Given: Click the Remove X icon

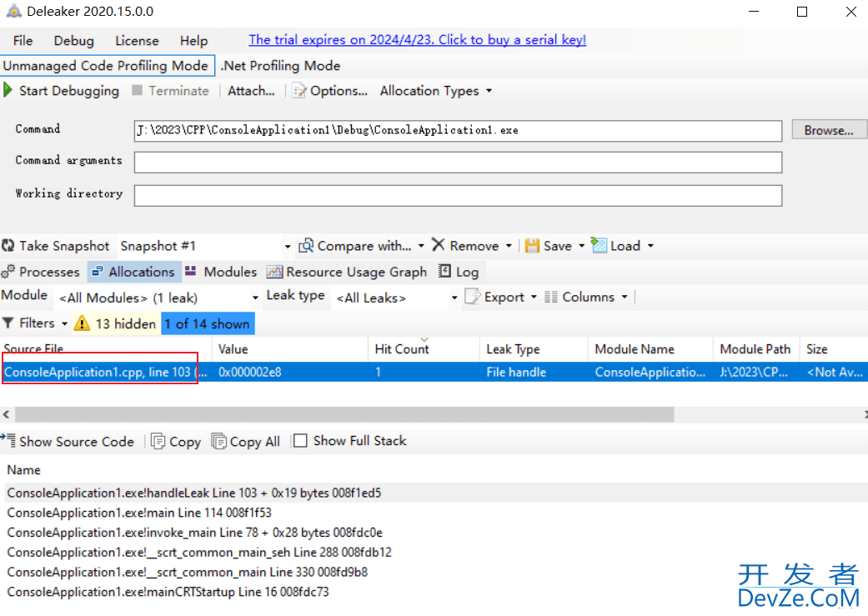Looking at the screenshot, I should [x=438, y=244].
